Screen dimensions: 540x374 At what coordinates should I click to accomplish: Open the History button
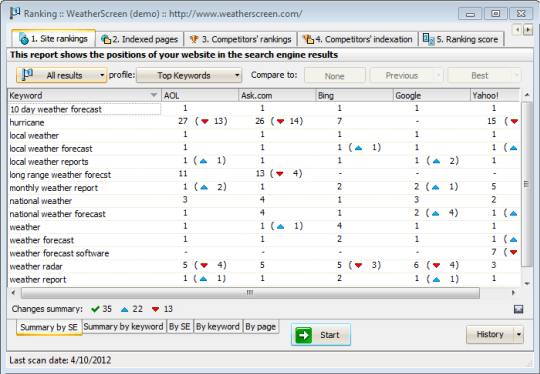pos(490,334)
